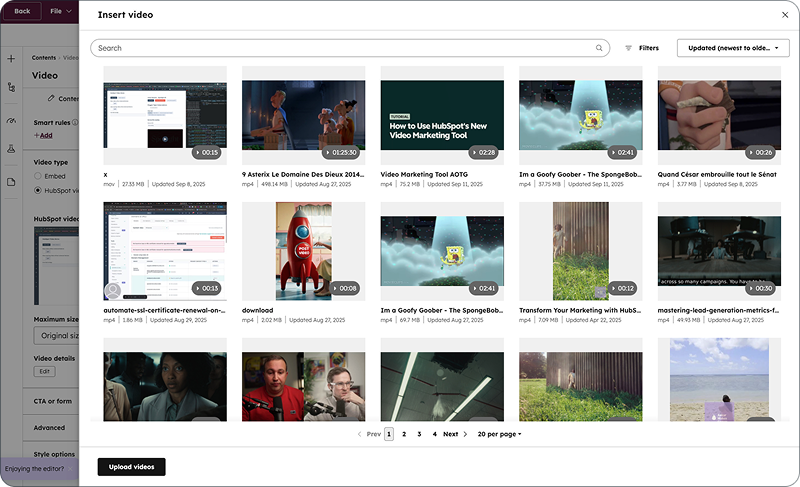Image resolution: width=800 pixels, height=487 pixels.
Task: Go to page 4 of videos
Action: click(x=435, y=434)
